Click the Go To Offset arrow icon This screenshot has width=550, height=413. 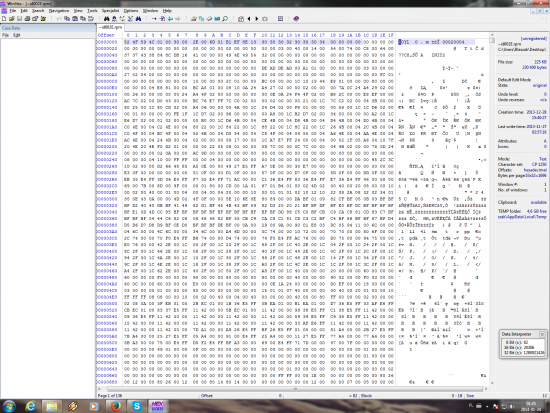click(x=154, y=19)
